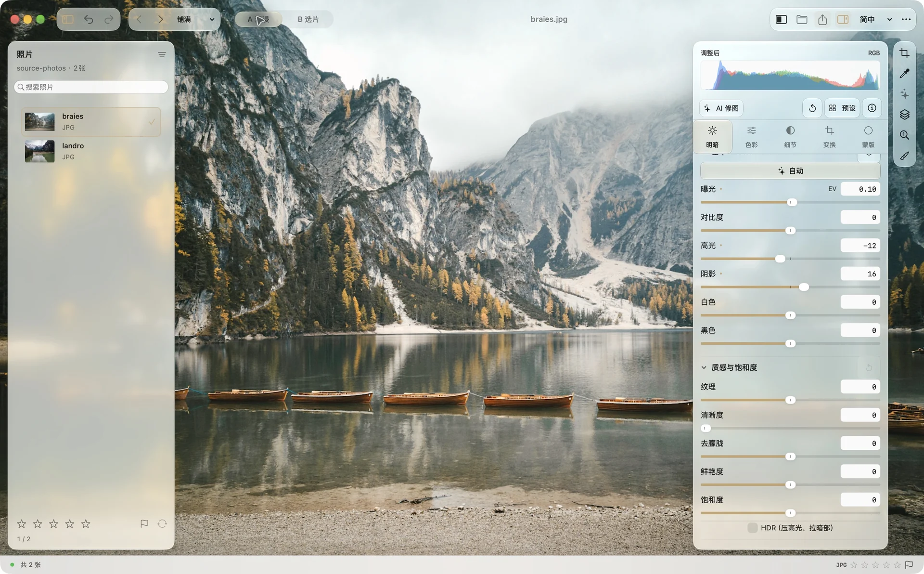Screen dimensions: 924x574
Task: Flag the photo in sidebar footer
Action: pyautogui.click(x=144, y=523)
